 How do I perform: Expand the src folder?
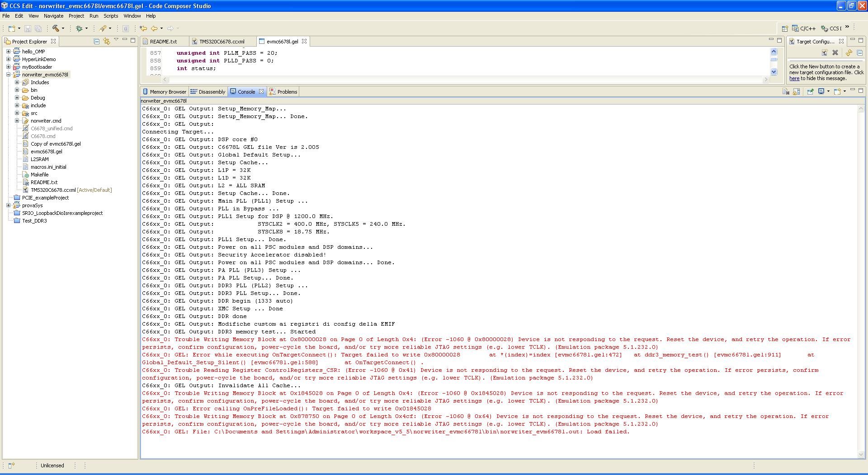click(x=17, y=113)
